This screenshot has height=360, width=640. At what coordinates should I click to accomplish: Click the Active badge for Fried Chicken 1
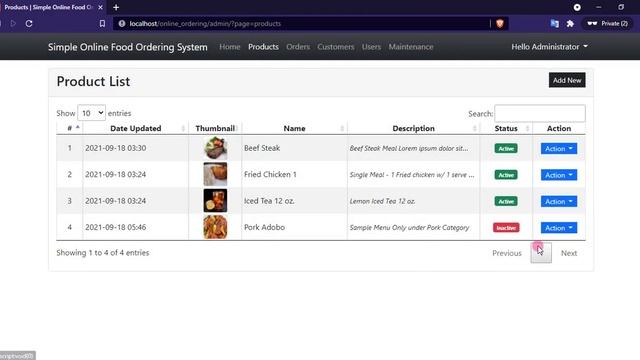pos(506,175)
